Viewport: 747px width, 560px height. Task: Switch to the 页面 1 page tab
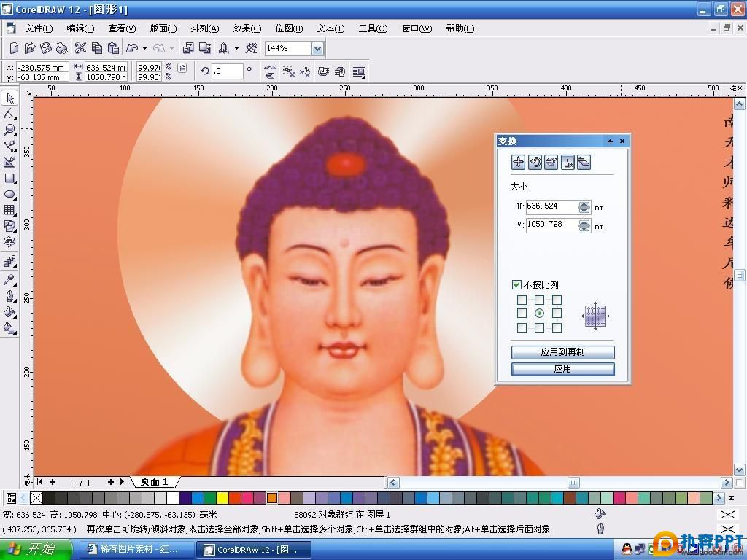(154, 482)
